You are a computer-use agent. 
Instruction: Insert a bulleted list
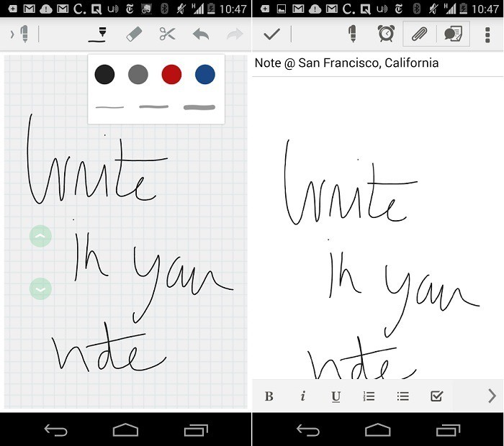point(402,396)
